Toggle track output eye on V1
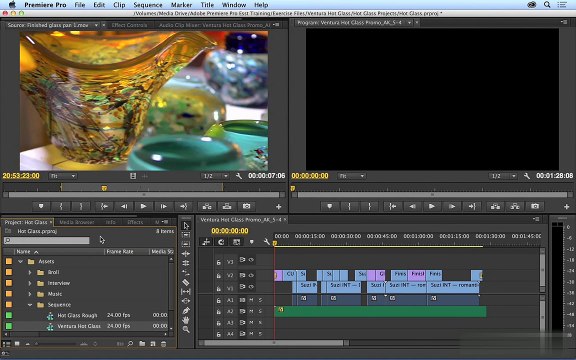Image resolution: width=576 pixels, height=360 pixels. tap(251, 287)
